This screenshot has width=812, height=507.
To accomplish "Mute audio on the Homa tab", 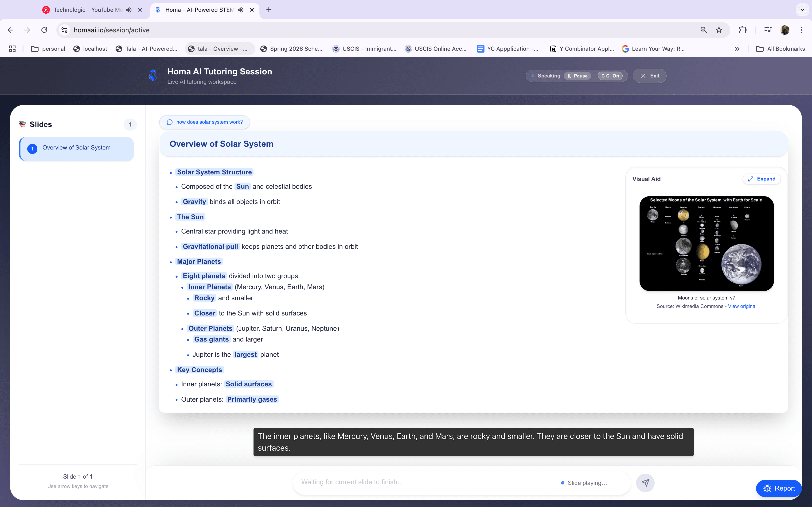I will pos(240,10).
